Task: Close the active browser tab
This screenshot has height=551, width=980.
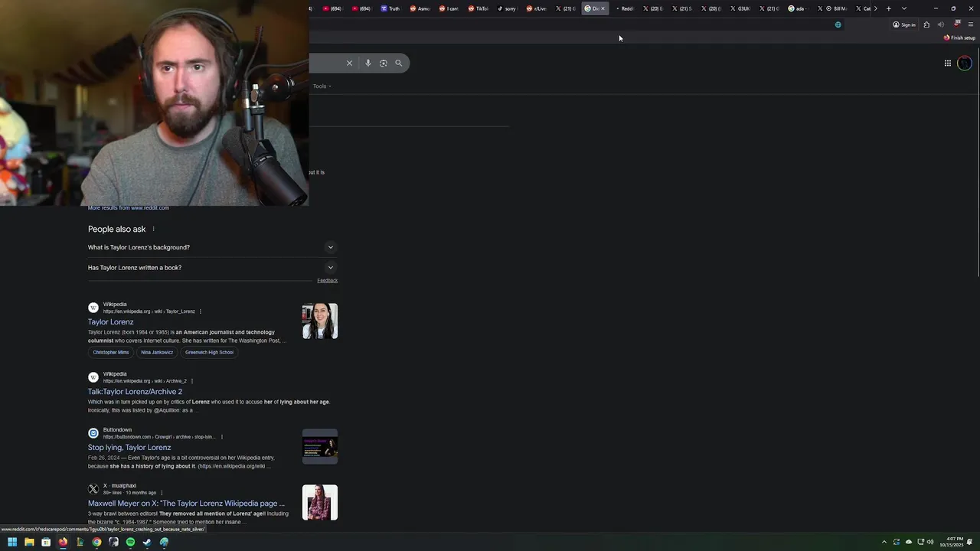Action: pos(603,8)
